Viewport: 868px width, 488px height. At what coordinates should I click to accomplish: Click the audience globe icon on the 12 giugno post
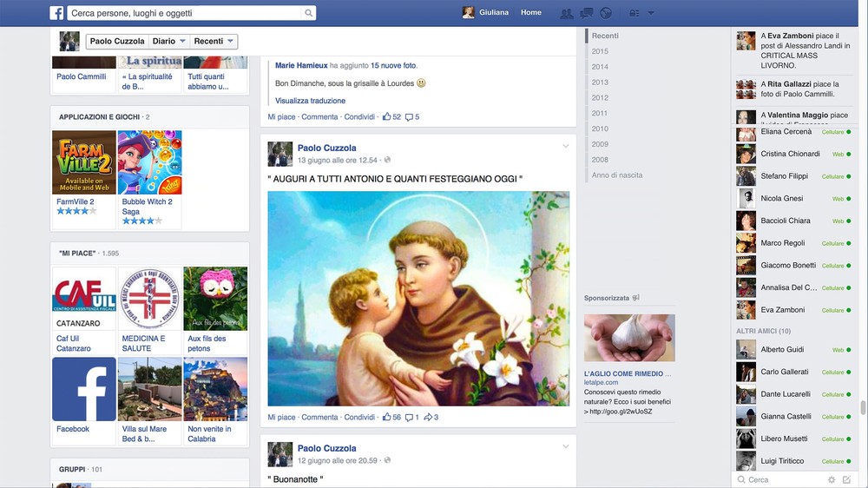click(x=387, y=460)
